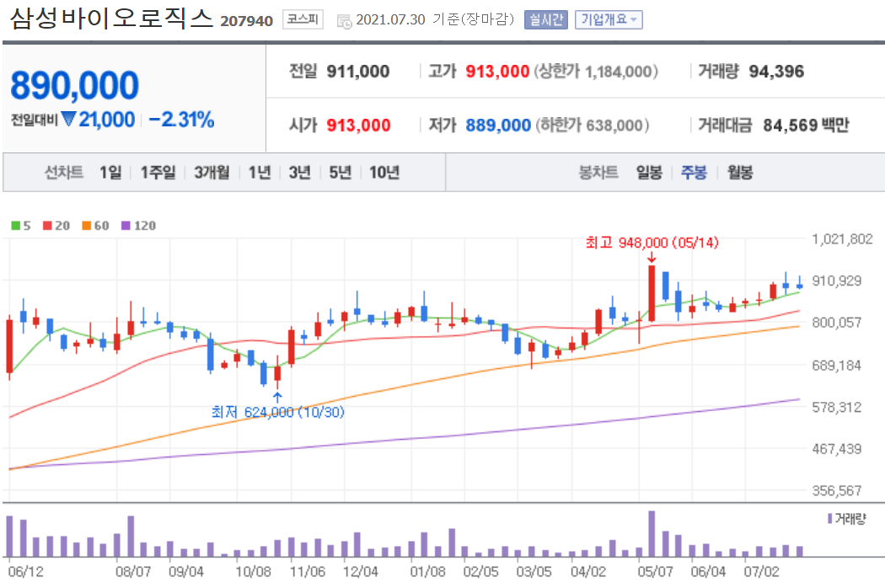Image resolution: width=885 pixels, height=588 pixels.
Task: Select the 1일 line chart tab
Action: click(110, 172)
